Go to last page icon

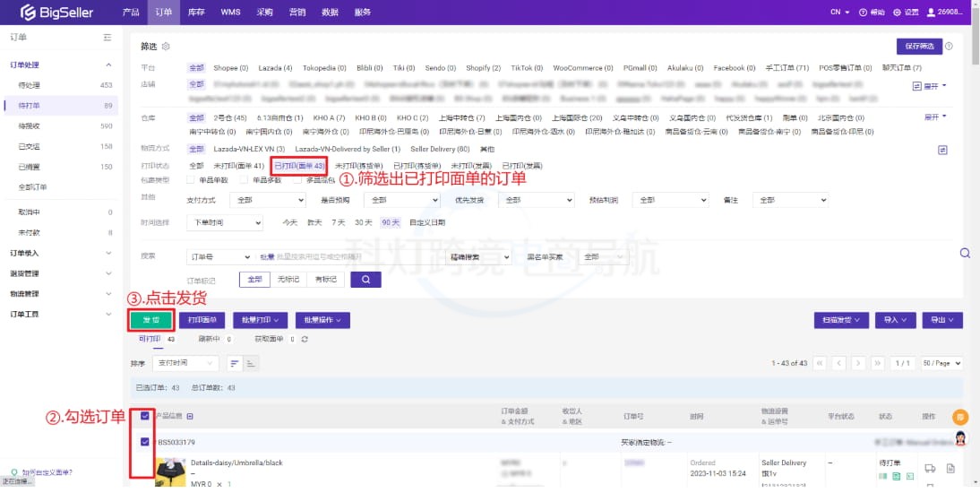(878, 364)
